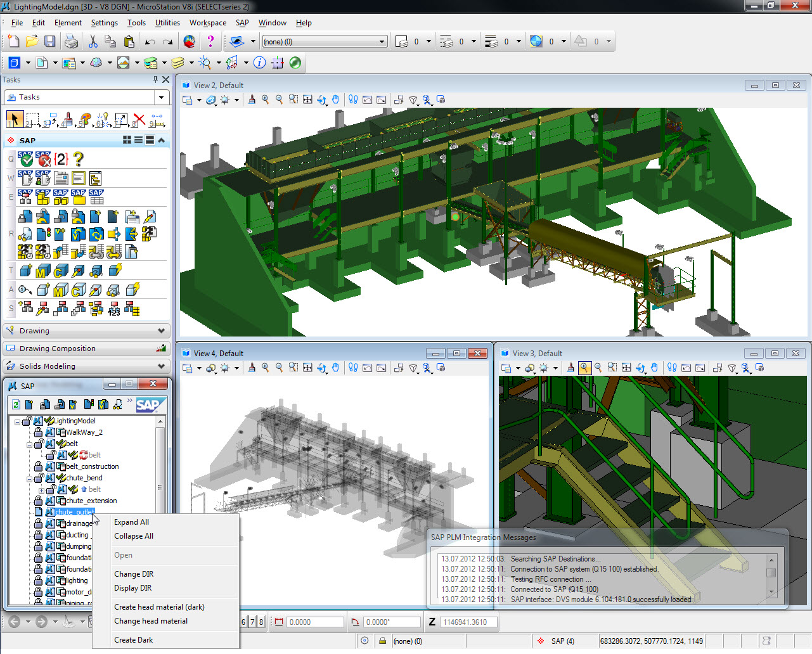Switch SAP task group to list layout
The height and width of the screenshot is (654, 812).
(x=138, y=140)
